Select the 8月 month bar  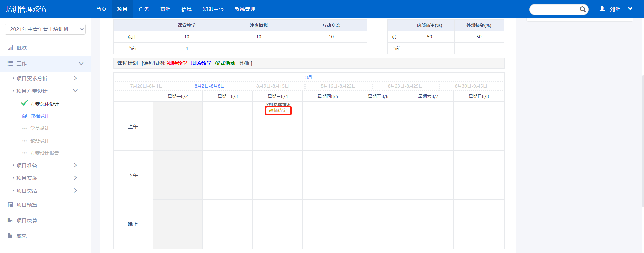click(309, 77)
